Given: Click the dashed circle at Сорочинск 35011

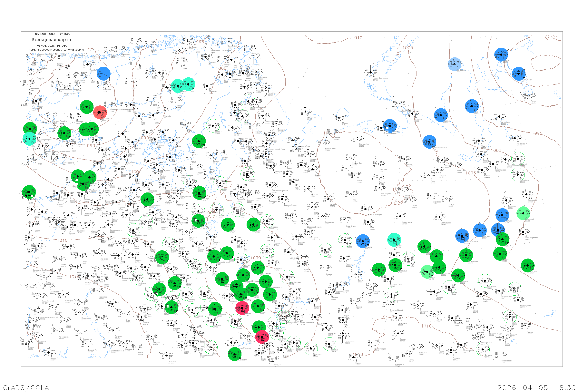Looking at the screenshot, I should click(x=311, y=348).
